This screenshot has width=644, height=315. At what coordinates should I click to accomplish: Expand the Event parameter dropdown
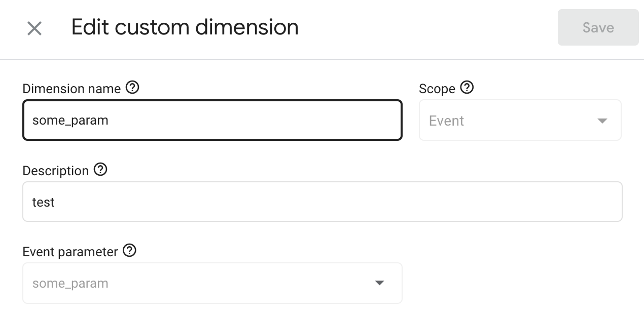point(212,283)
